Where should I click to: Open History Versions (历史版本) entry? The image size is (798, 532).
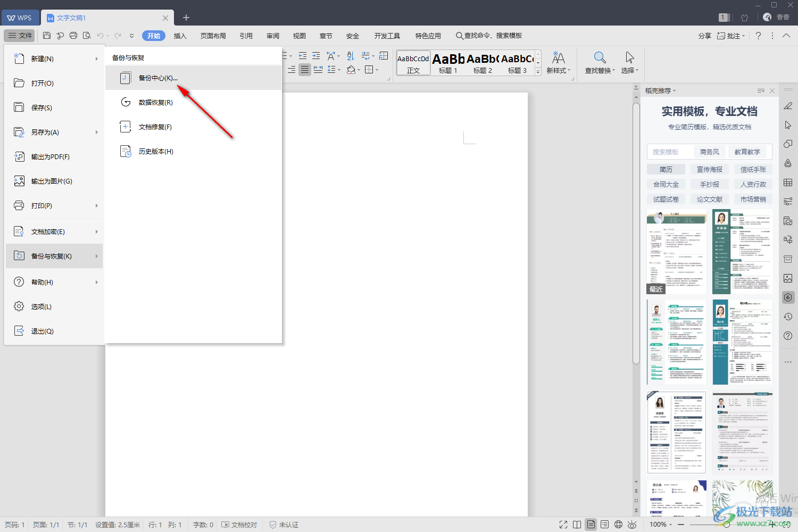click(x=193, y=151)
